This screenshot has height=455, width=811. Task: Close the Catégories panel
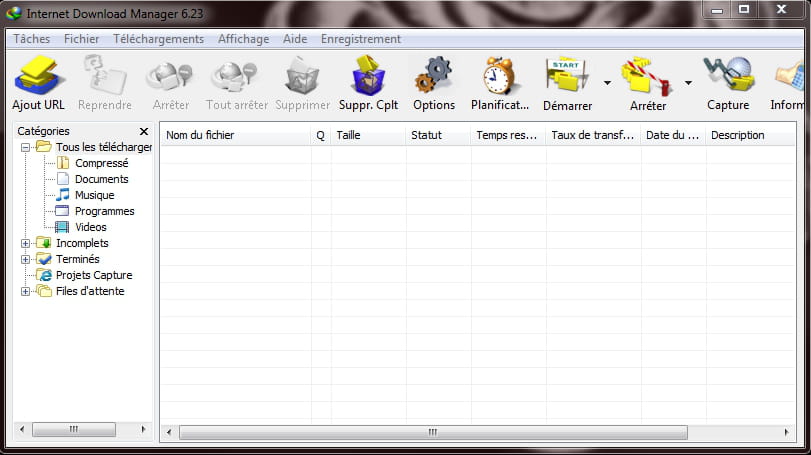(144, 131)
